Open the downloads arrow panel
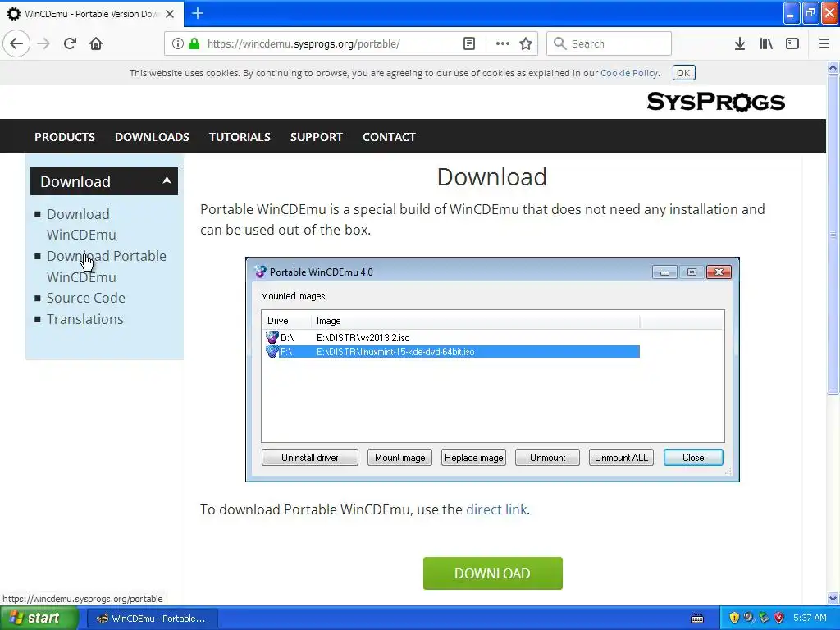Image resolution: width=840 pixels, height=630 pixels. [739, 43]
